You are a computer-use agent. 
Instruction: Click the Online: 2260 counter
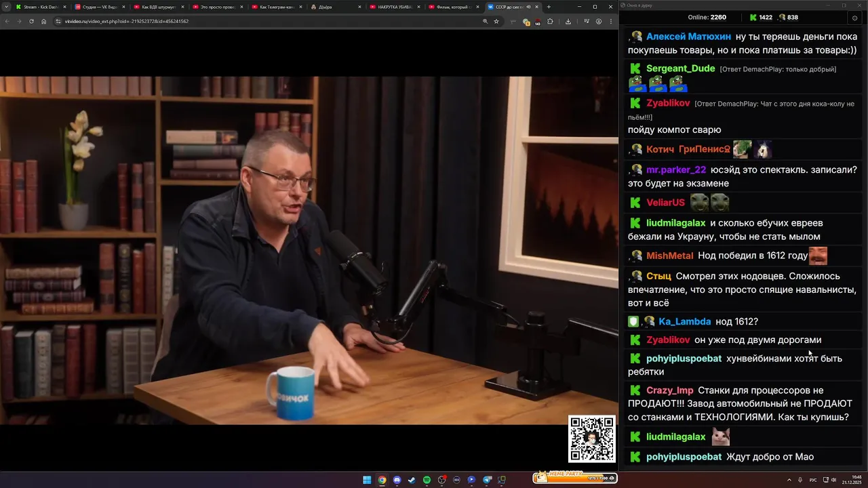click(707, 18)
